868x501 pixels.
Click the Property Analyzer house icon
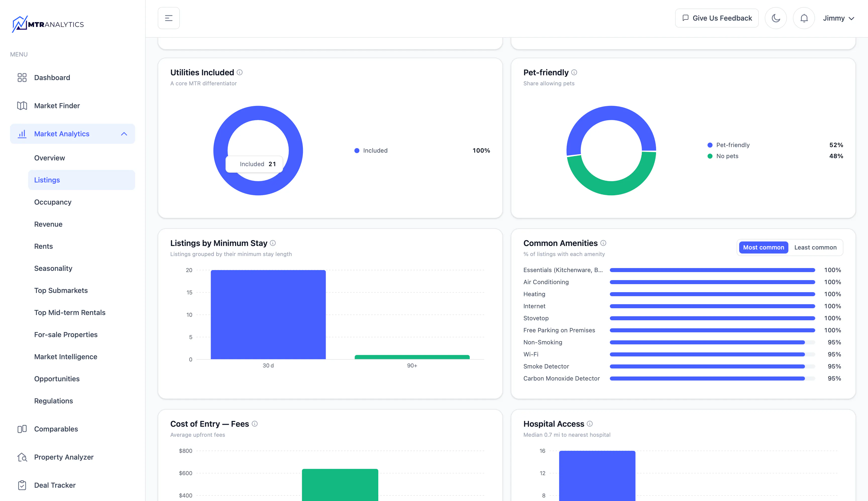tap(22, 457)
